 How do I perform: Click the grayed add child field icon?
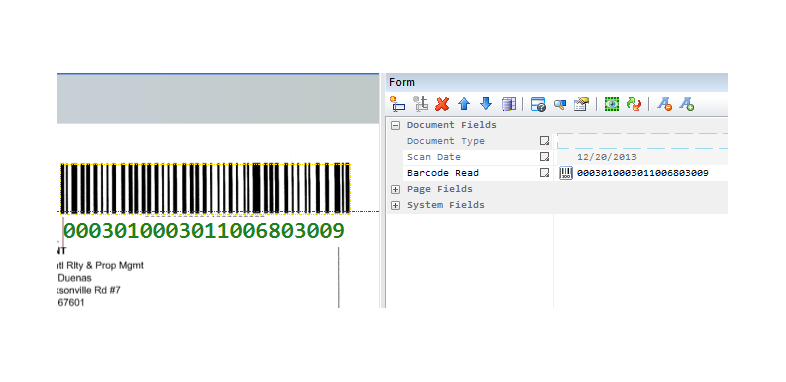pos(420,104)
